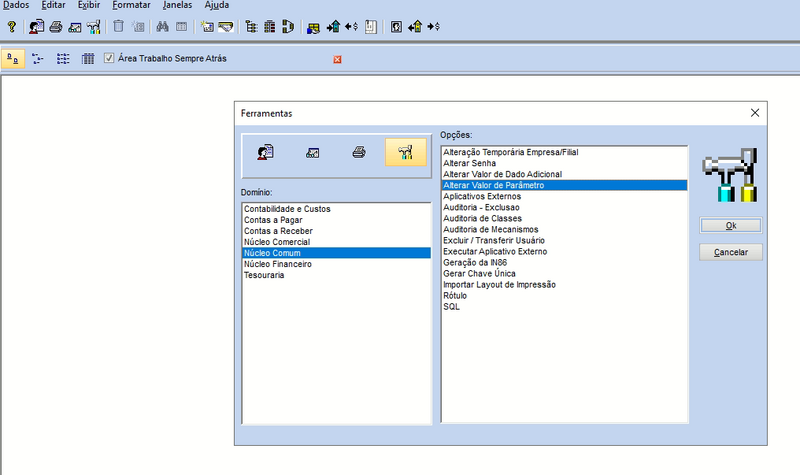Click the left arrow with dollar sign icon

pyautogui.click(x=352, y=27)
